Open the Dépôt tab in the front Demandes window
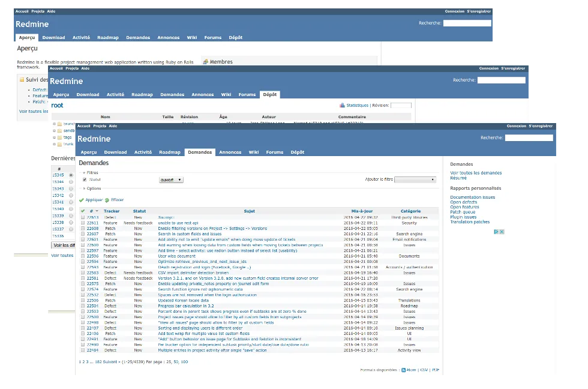This screenshot has width=588, height=389. tap(298, 152)
